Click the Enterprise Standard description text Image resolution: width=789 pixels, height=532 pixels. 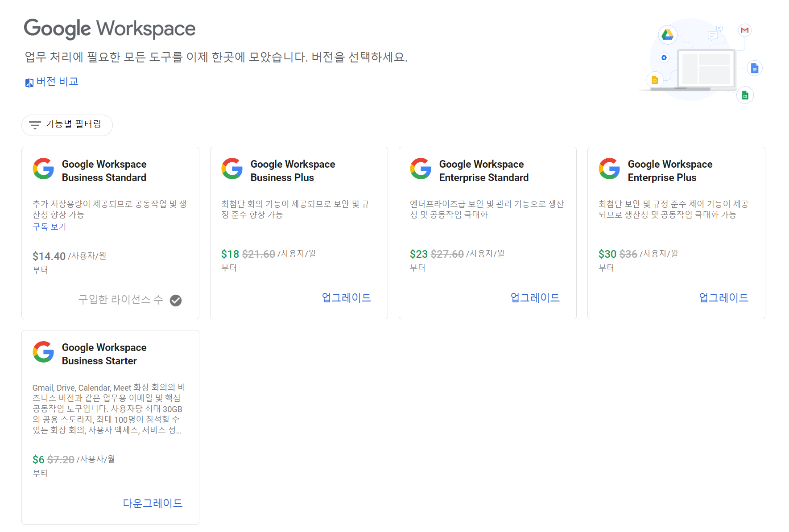click(487, 209)
